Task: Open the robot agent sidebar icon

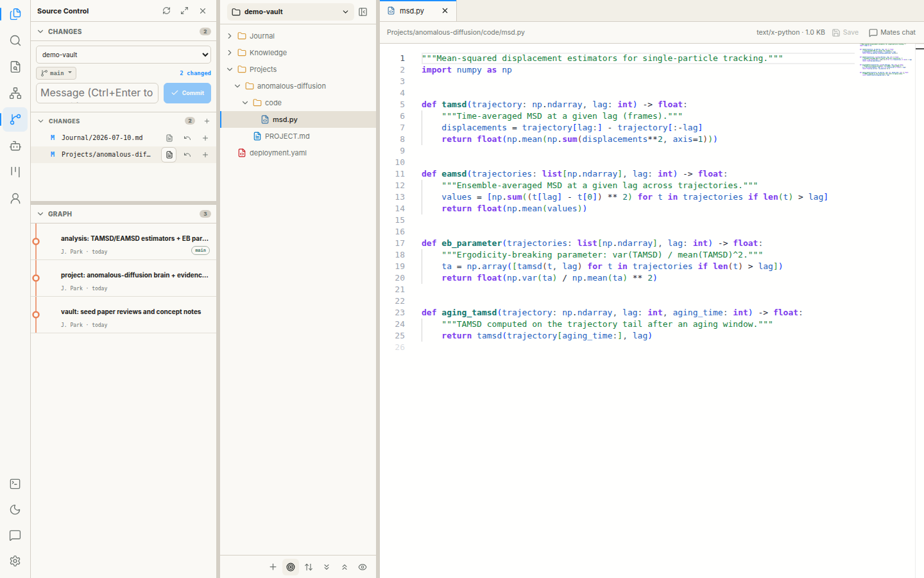Action: tap(15, 146)
